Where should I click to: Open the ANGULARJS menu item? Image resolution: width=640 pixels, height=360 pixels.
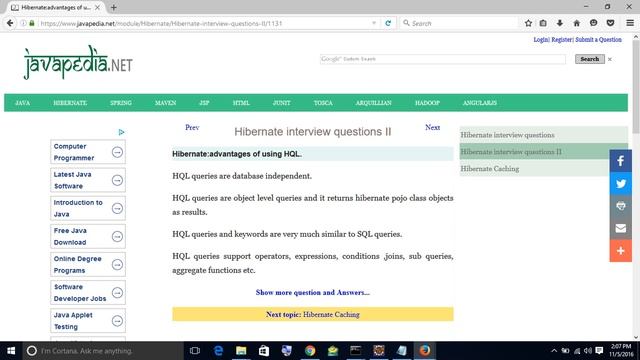[x=480, y=103]
